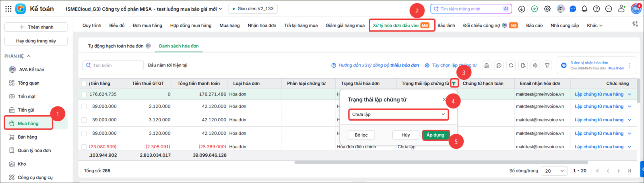This screenshot has width=644, height=183.
Task: Open the app grid launcher icon
Action: [x=8, y=8]
